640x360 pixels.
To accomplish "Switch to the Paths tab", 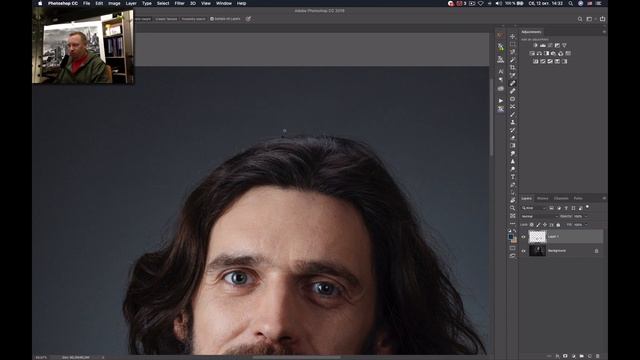I will [578, 198].
